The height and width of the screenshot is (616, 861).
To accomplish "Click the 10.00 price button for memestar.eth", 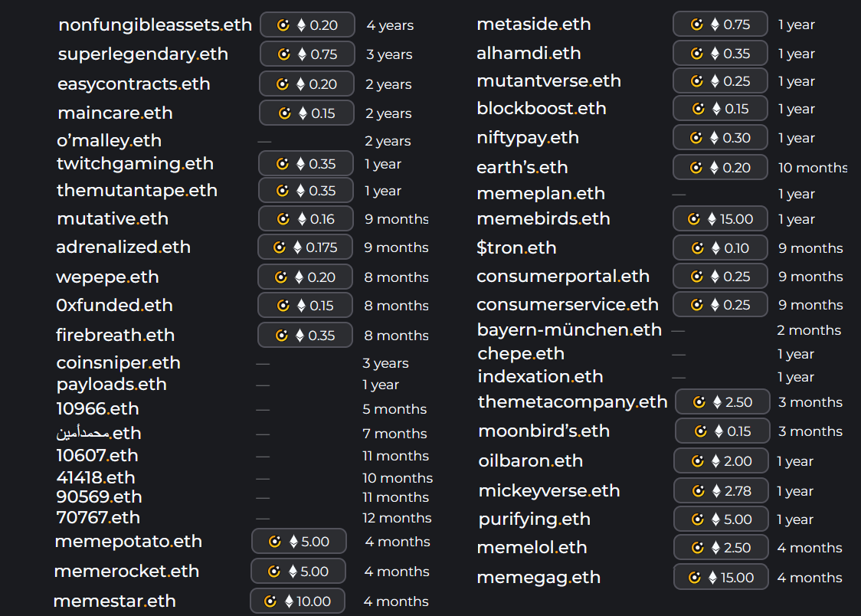I will [x=298, y=601].
